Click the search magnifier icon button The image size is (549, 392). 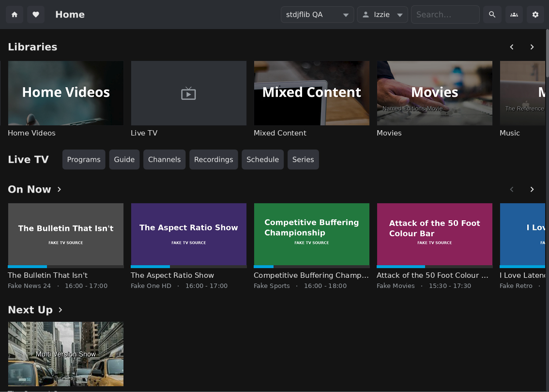pos(492,15)
